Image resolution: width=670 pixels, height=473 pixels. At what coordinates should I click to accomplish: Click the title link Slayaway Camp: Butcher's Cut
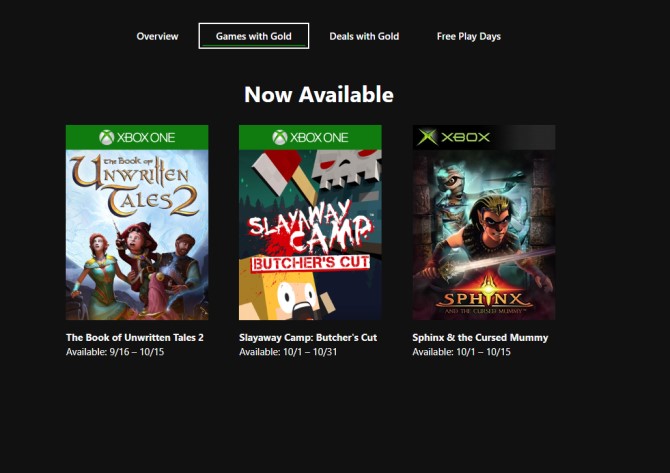[308, 338]
